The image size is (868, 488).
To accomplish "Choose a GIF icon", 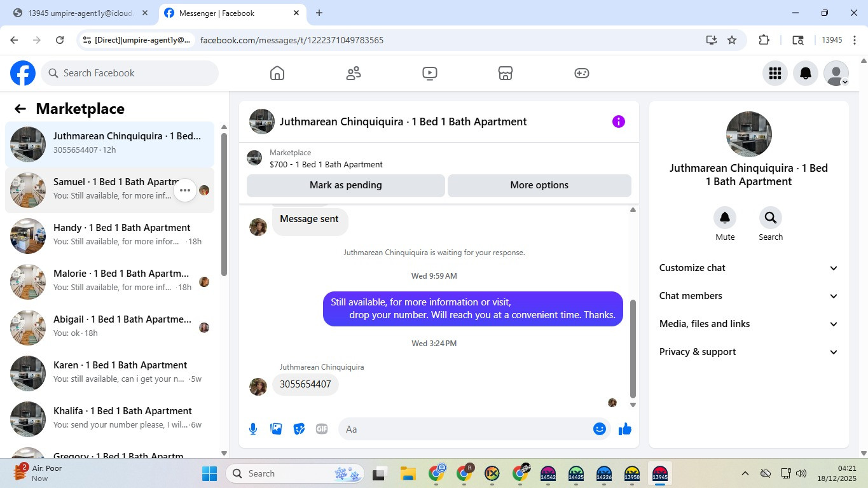I will click(x=322, y=429).
